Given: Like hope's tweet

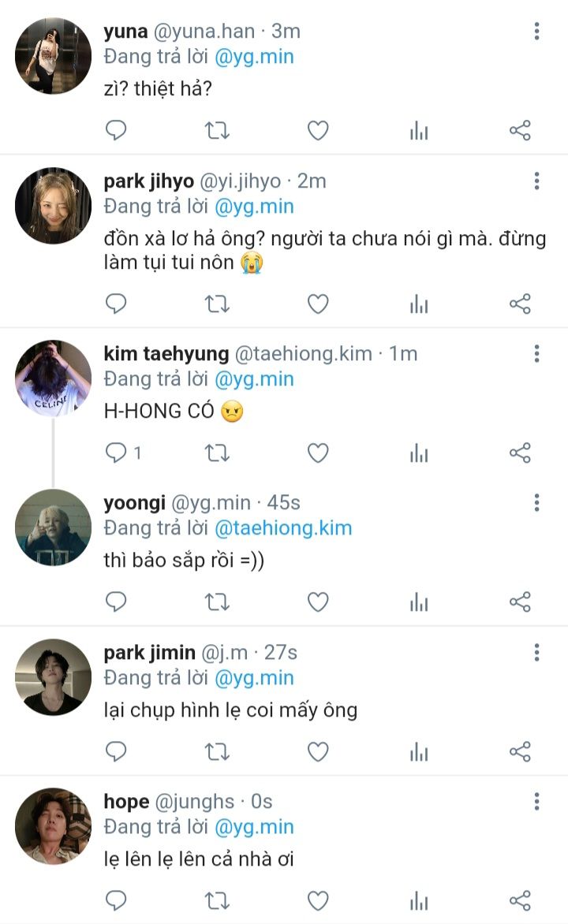Looking at the screenshot, I should (318, 900).
